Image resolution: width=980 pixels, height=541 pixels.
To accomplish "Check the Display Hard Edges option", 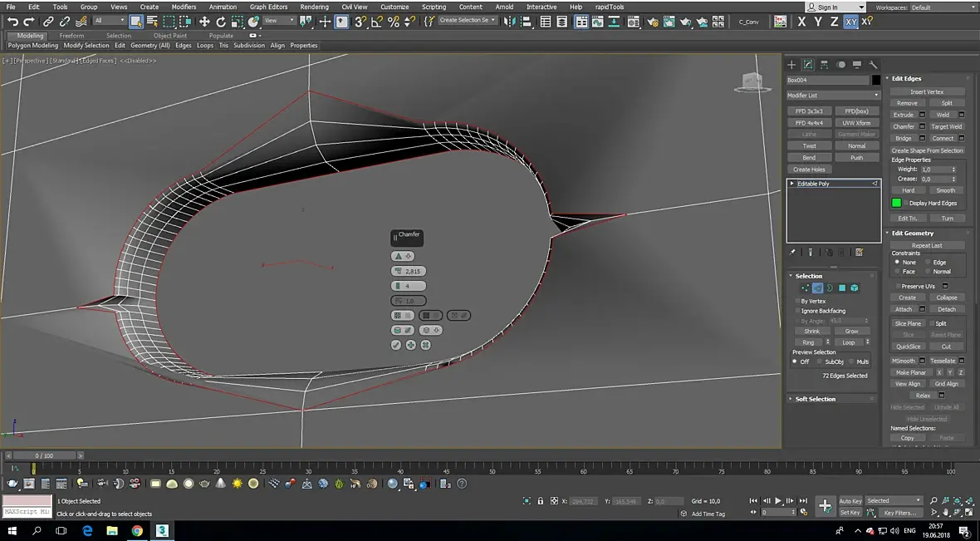I will tap(904, 203).
